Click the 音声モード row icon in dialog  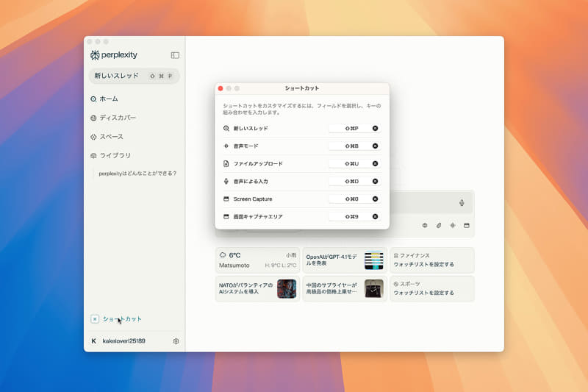coord(226,146)
